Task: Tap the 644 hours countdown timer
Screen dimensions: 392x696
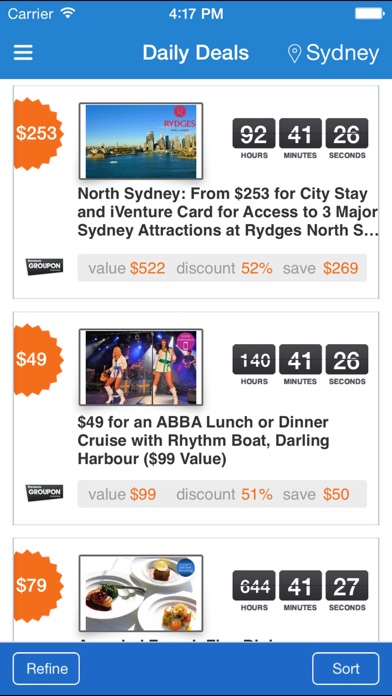Action: 254,590
